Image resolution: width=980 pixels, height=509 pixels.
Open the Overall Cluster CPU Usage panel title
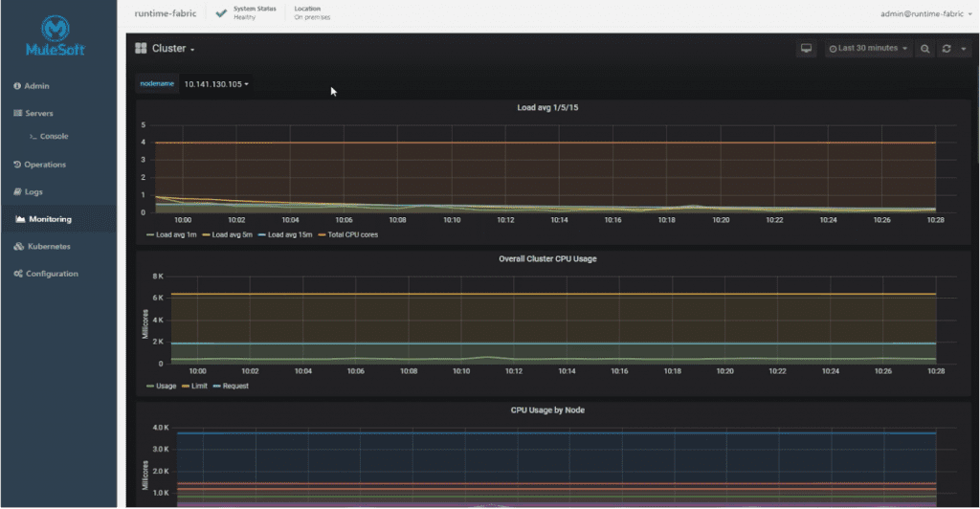[x=547, y=259]
